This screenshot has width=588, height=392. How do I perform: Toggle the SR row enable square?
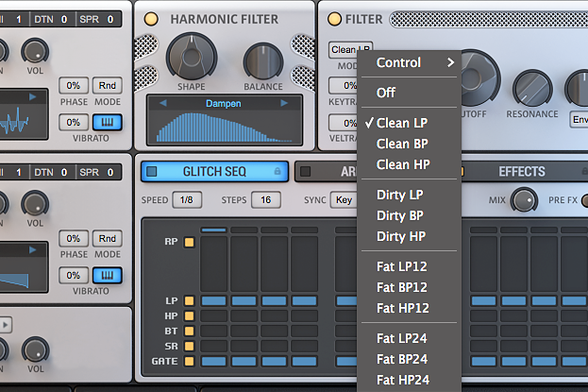[x=189, y=346]
